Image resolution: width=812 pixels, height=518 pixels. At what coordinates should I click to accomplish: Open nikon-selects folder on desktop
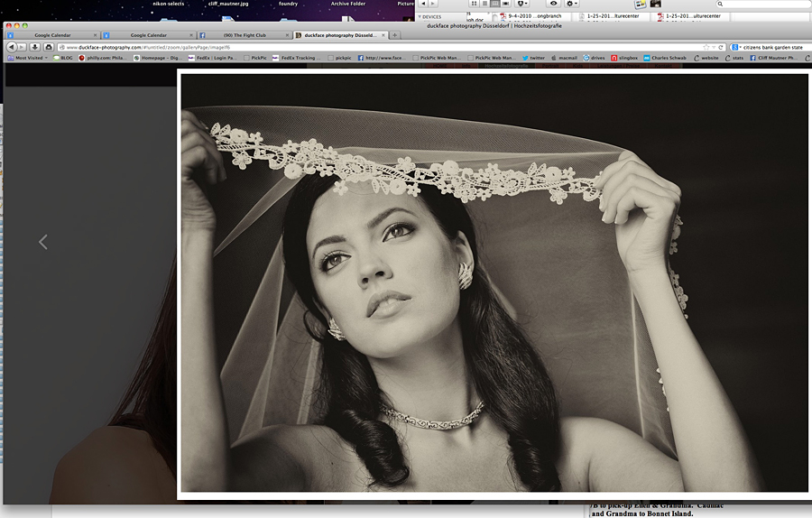pyautogui.click(x=169, y=4)
